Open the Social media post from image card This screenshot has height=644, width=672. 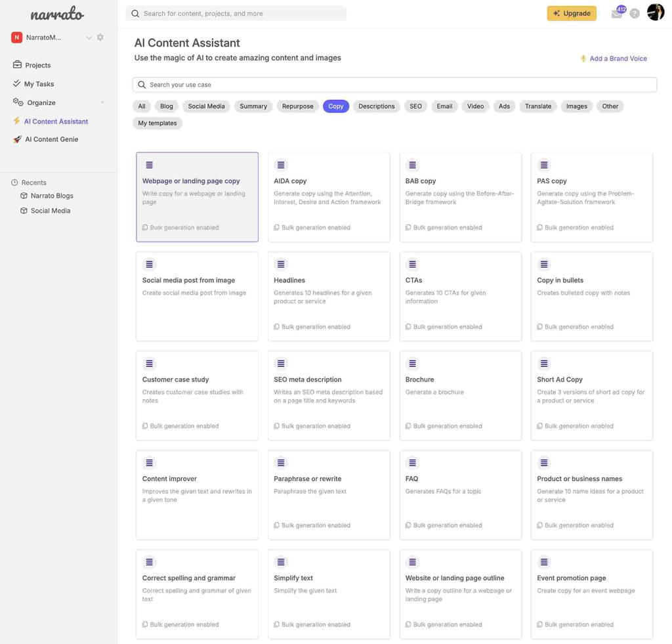click(197, 296)
